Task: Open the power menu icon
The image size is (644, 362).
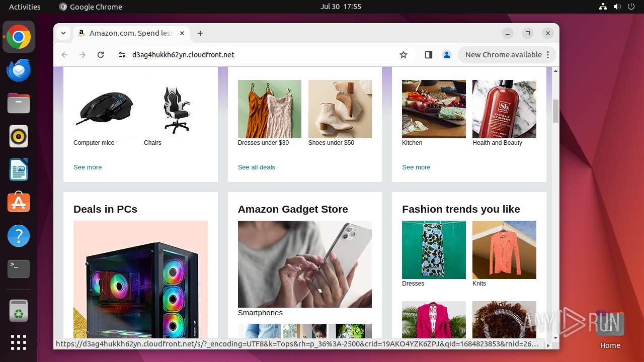Action: pos(631,7)
